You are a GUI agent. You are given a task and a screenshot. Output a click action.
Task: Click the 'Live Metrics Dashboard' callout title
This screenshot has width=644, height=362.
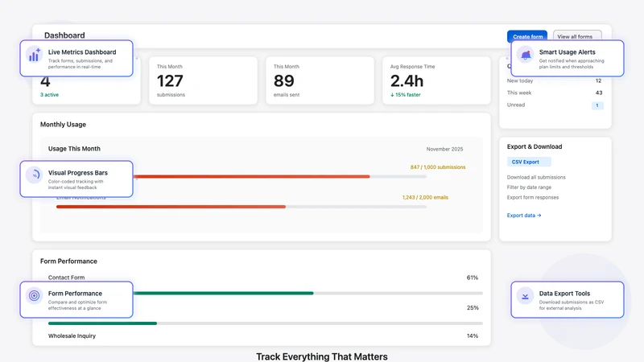pos(82,52)
